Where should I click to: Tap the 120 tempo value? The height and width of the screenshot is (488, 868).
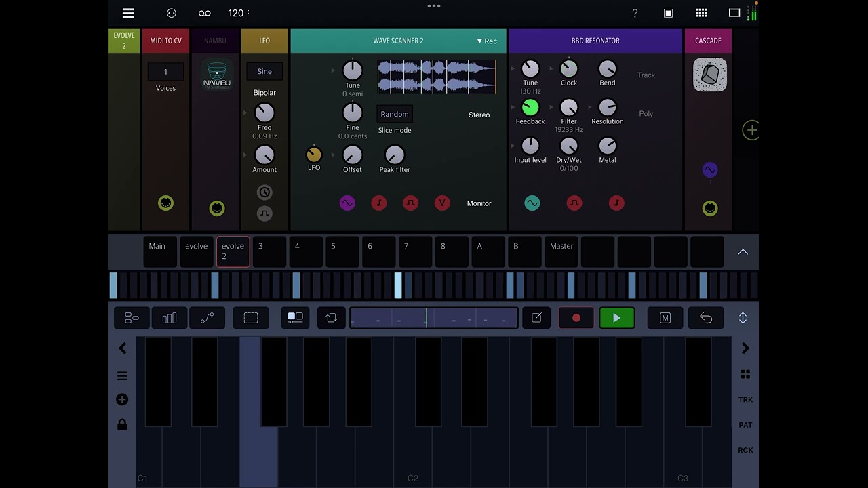click(x=235, y=13)
